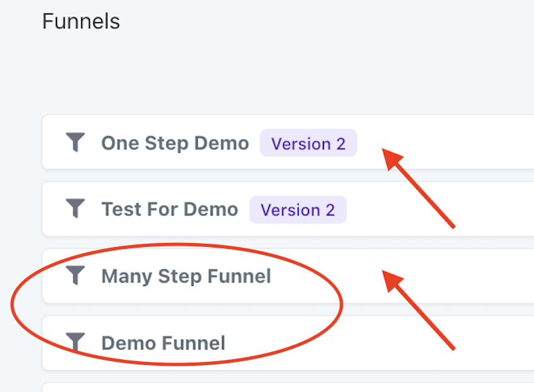This screenshot has width=534, height=392.
Task: Click the red ellipse outline around unversioned funnels
Action: click(341, 305)
